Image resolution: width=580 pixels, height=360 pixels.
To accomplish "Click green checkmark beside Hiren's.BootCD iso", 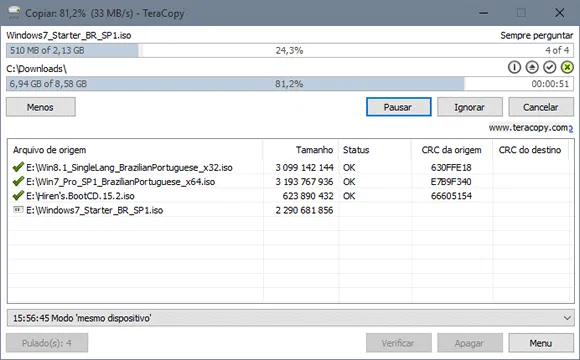I will pos(18,195).
